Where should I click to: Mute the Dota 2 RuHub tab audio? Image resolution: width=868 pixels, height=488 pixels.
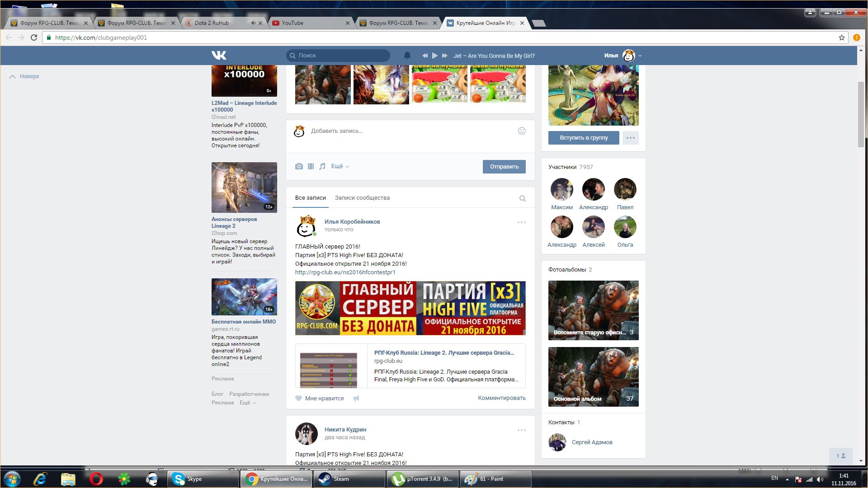pyautogui.click(x=253, y=23)
